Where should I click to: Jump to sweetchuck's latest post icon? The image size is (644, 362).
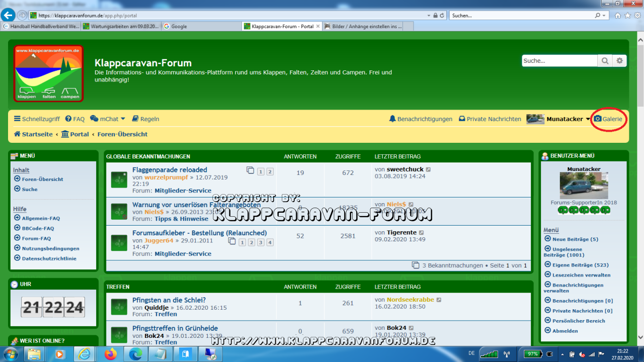(x=429, y=170)
